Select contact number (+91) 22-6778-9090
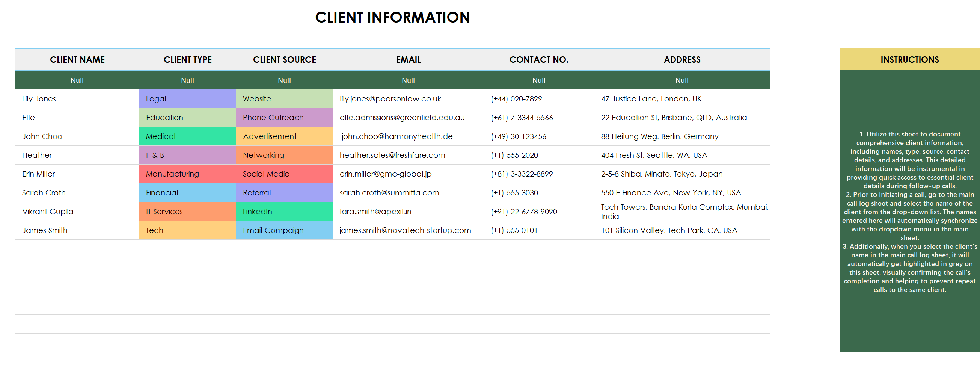The image size is (980, 390). pos(539,212)
